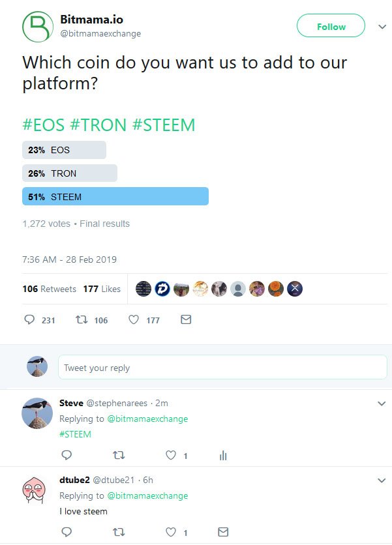The width and height of the screenshot is (392, 545).
Task: Like the main tweet via heart icon
Action: [x=134, y=319]
